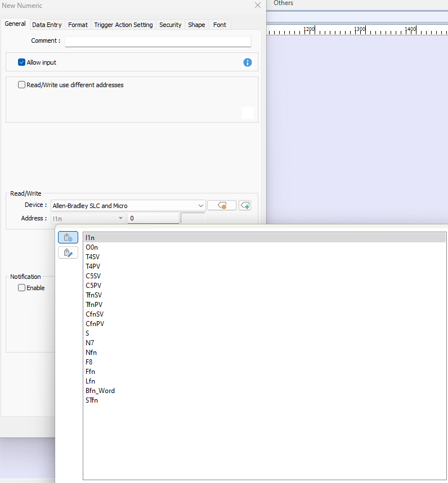
Task: Choose CfnSV in the list
Action: [x=265, y=314]
